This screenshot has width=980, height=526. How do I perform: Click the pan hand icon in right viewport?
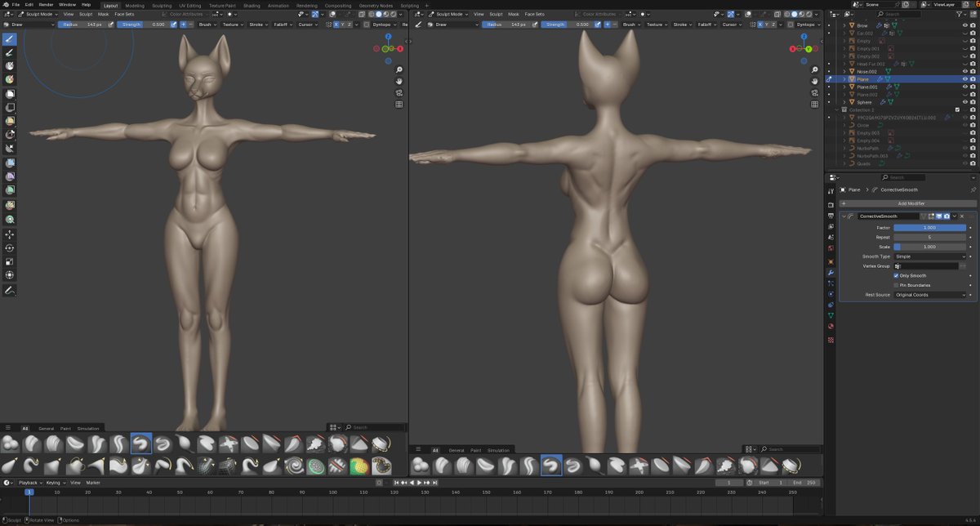(x=813, y=81)
